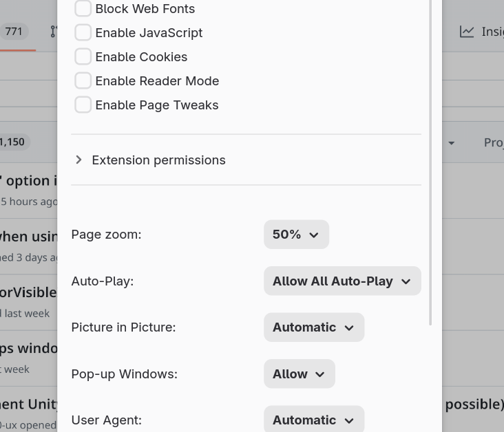Turn on the Enable Page Tweaks checkbox

click(83, 105)
